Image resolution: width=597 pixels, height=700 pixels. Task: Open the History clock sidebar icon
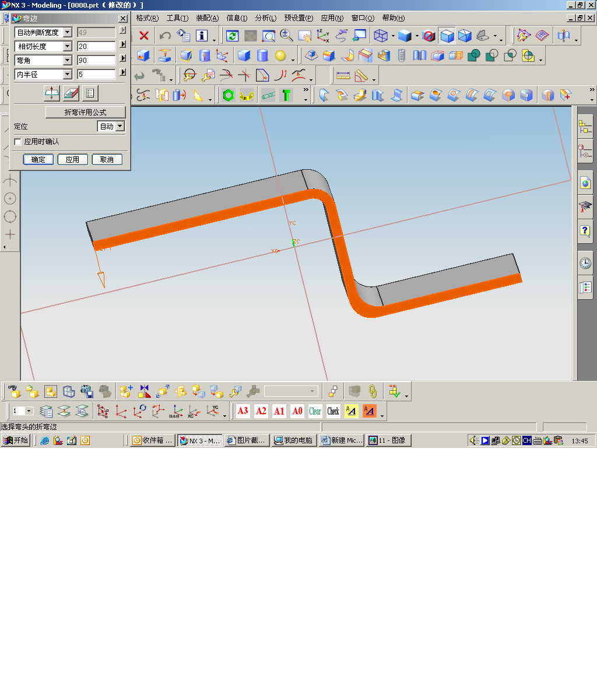coord(585,263)
